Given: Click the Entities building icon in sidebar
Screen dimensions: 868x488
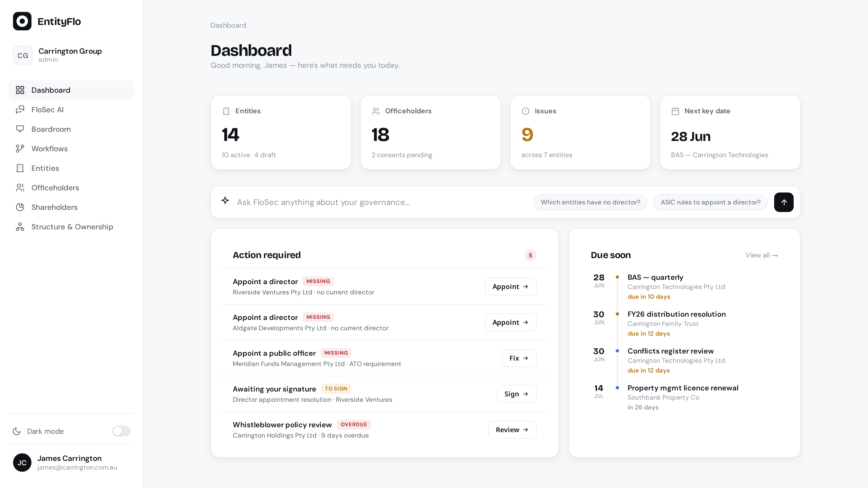Looking at the screenshot, I should pos(20,168).
